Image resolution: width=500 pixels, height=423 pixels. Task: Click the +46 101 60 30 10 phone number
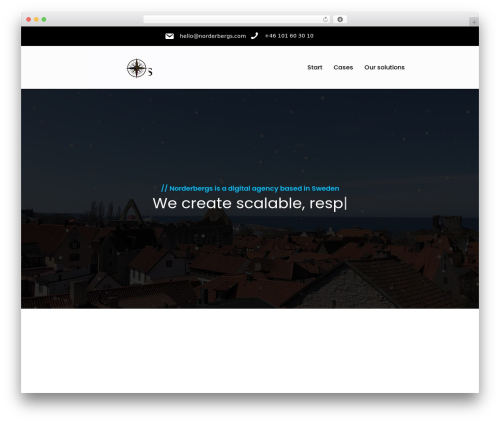tap(289, 36)
